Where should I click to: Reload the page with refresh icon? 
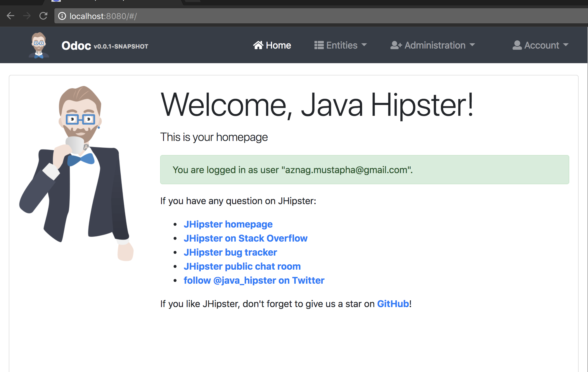(43, 16)
